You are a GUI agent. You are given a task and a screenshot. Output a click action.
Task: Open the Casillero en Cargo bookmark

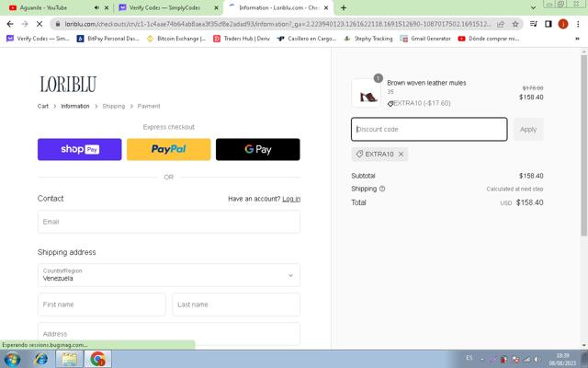tap(307, 39)
